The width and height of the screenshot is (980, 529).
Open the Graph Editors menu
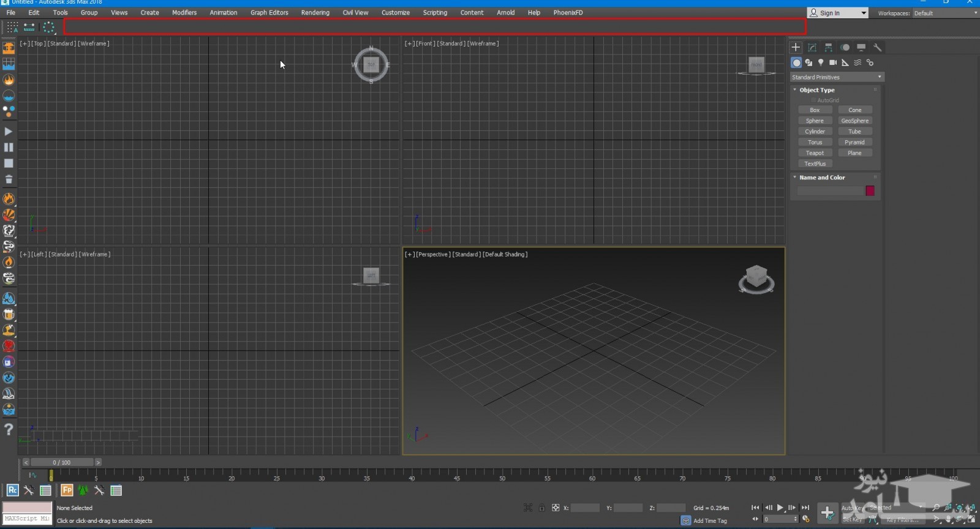pyautogui.click(x=269, y=12)
